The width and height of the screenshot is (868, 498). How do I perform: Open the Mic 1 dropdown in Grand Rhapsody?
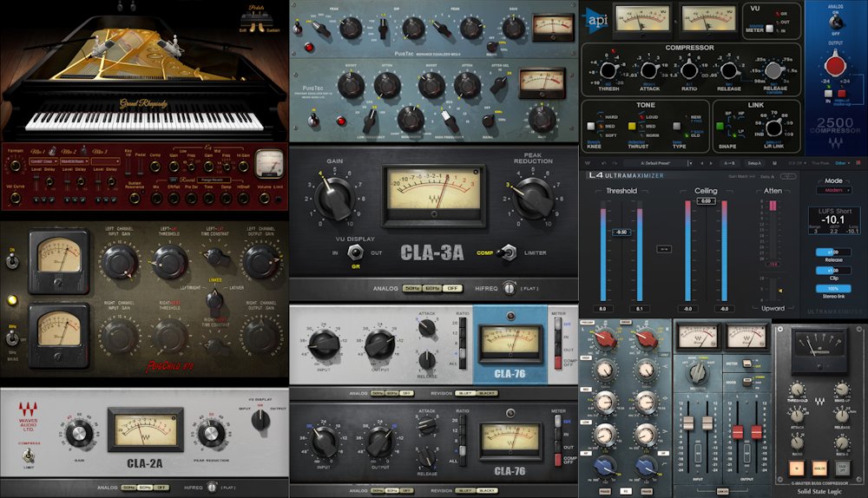pos(43,161)
